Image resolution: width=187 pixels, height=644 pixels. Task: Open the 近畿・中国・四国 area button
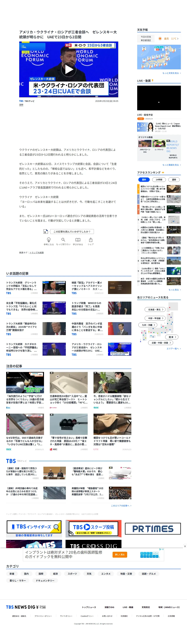coord(160,343)
